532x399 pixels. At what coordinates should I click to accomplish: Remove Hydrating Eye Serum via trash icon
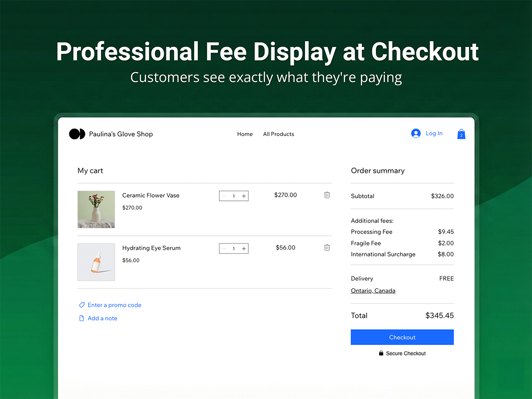(327, 248)
